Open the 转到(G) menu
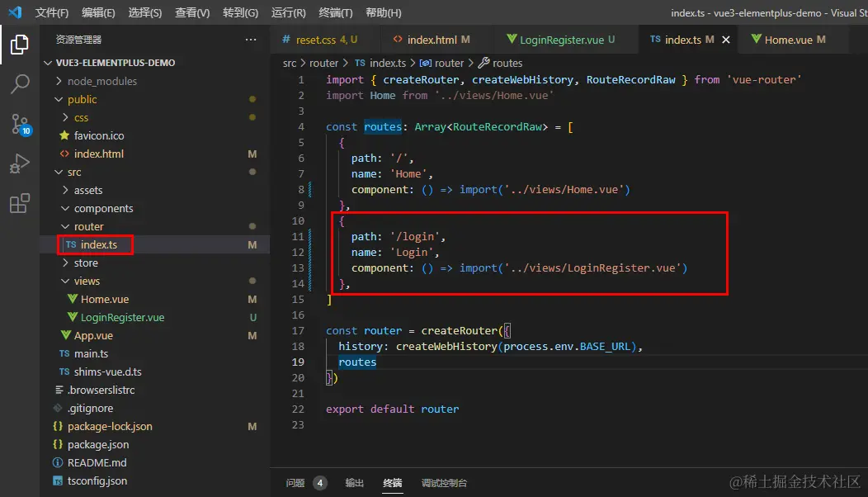 tap(240, 12)
